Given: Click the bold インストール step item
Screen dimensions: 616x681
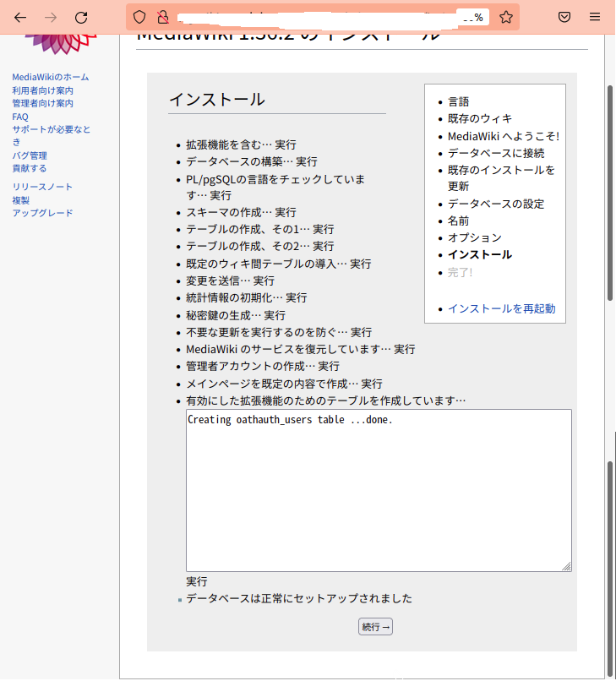Looking at the screenshot, I should pos(480,255).
